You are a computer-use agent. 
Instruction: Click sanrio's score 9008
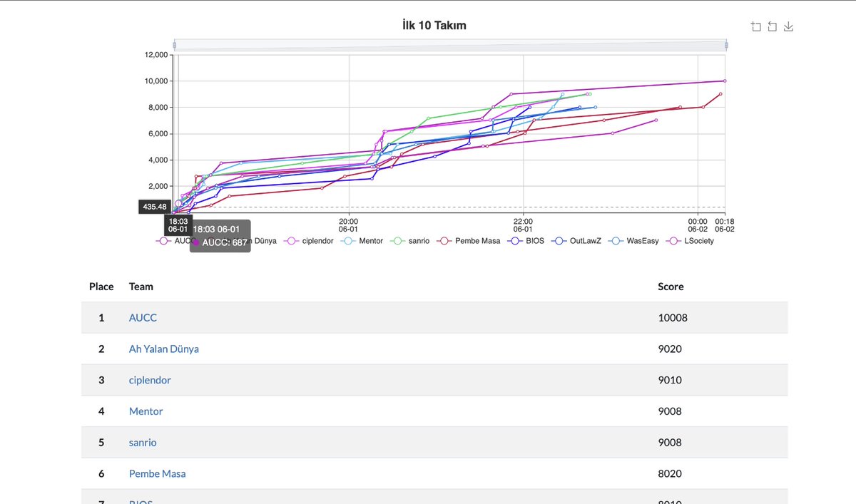[670, 443]
